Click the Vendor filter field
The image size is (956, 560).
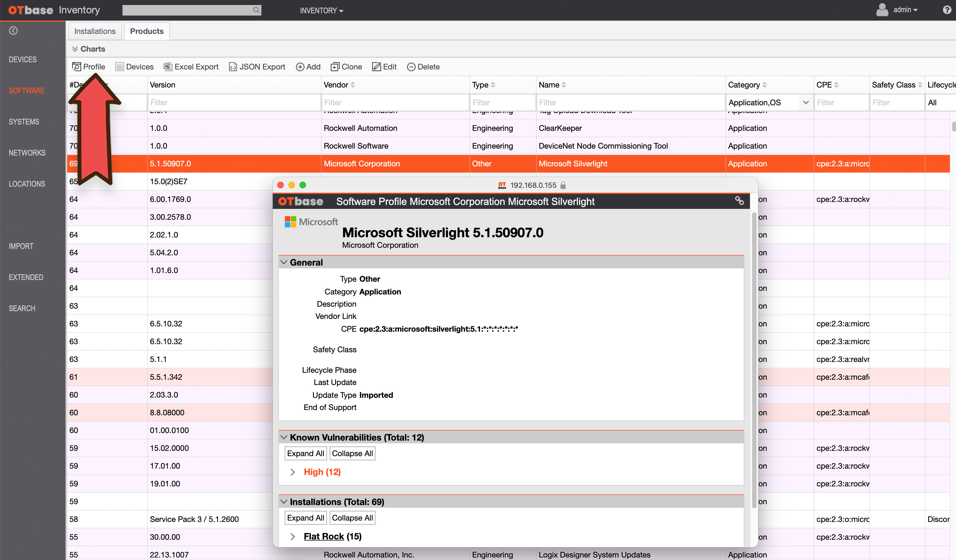395,102
